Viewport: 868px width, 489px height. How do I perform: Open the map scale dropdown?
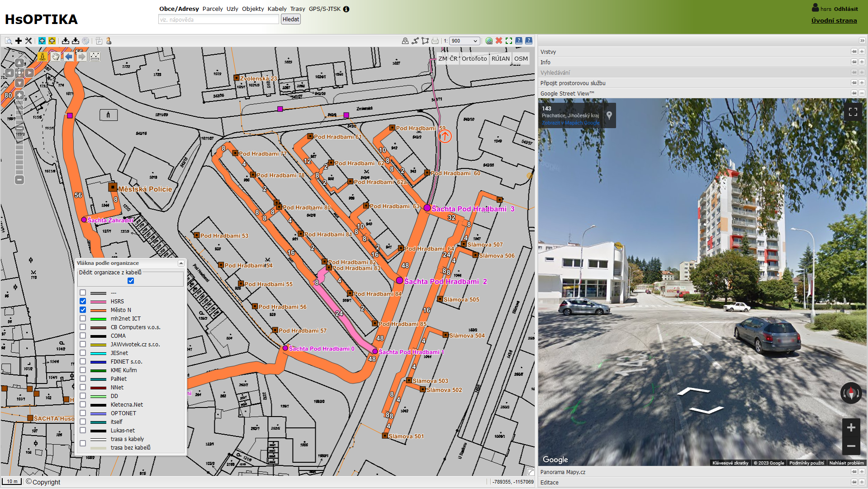pyautogui.click(x=465, y=41)
